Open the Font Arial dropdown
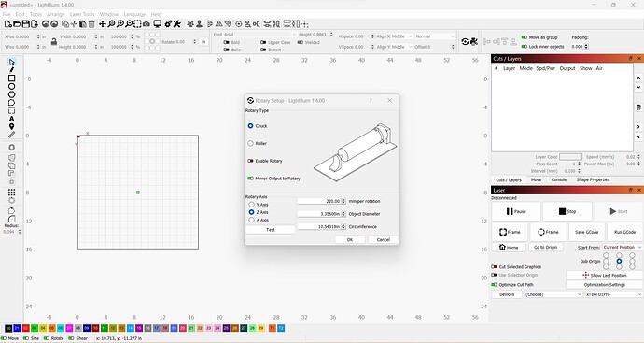The image size is (644, 343). point(260,35)
